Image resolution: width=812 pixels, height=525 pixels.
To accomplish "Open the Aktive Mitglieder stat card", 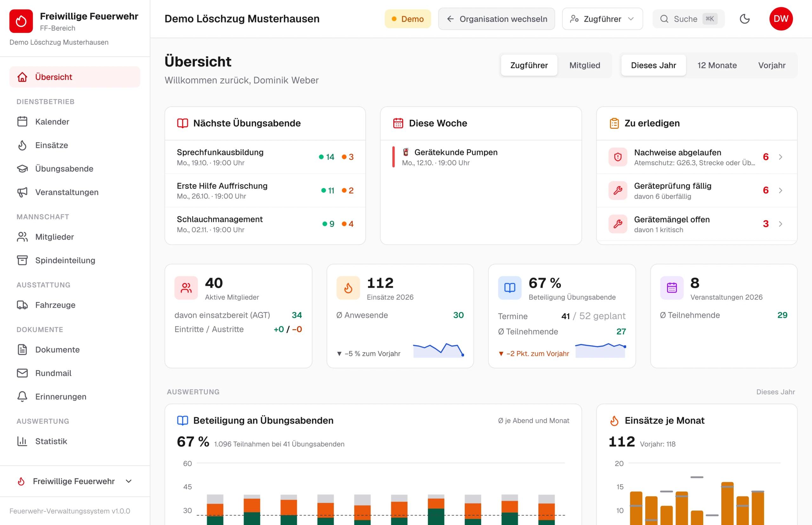I will (x=238, y=316).
